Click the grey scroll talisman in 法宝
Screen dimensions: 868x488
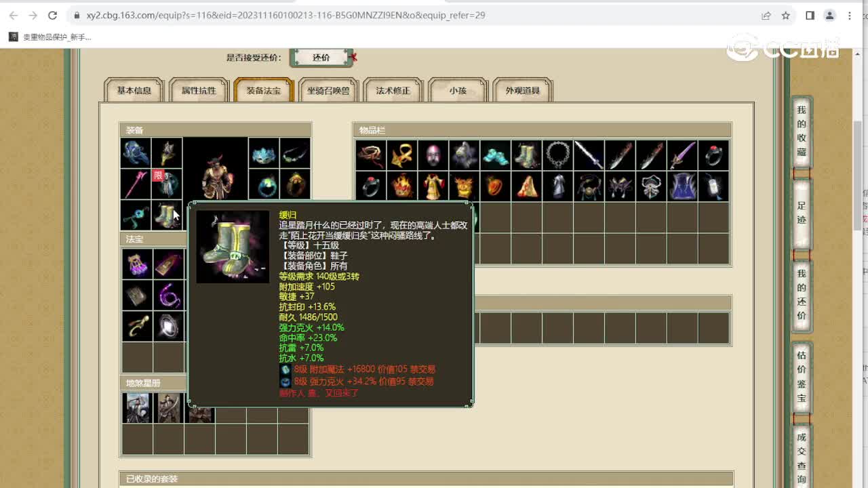coord(137,295)
